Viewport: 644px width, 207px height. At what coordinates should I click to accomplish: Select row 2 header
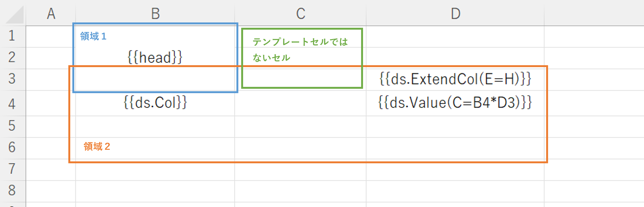[12, 58]
